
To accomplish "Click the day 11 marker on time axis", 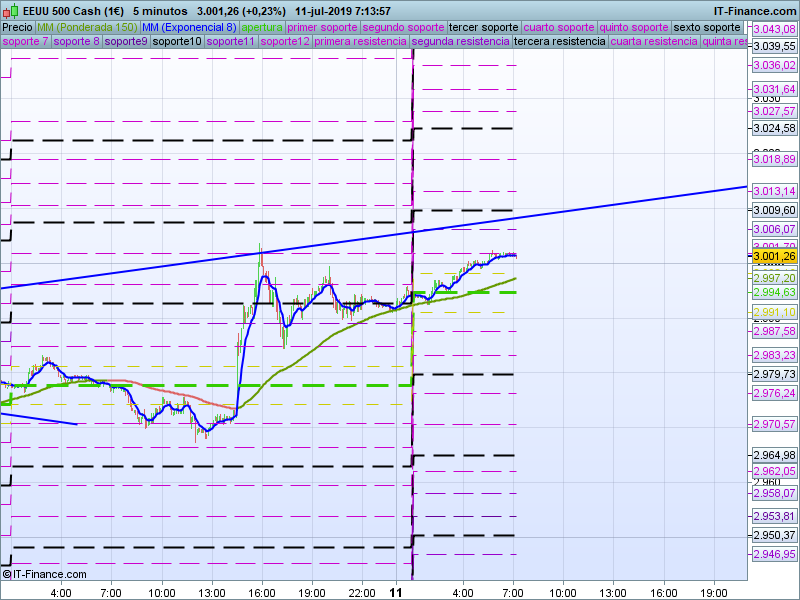I will pyautogui.click(x=396, y=592).
